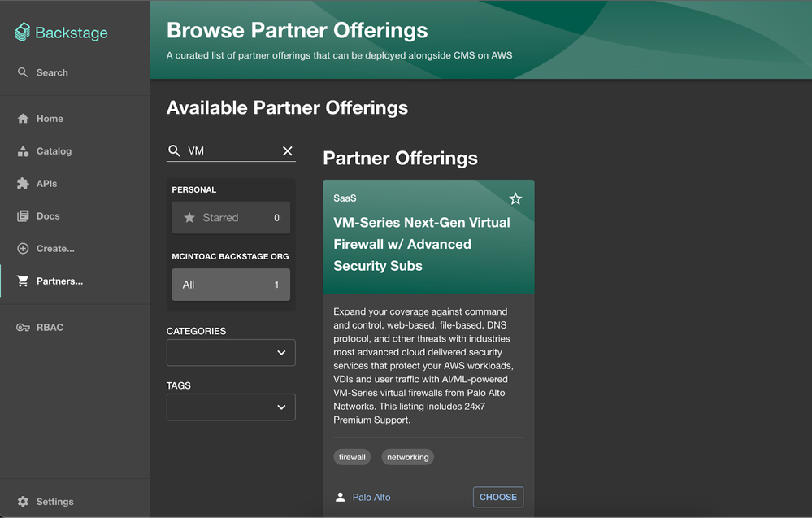Screen dimensions: 812x518
Task: Open Catalog from sidebar
Action: click(75, 151)
